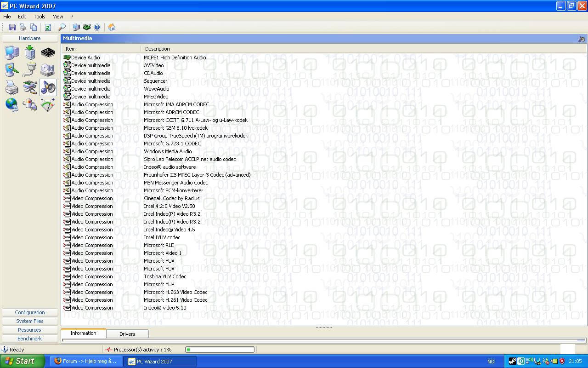
Task: Open the ? help menu
Action: pyautogui.click(x=72, y=17)
